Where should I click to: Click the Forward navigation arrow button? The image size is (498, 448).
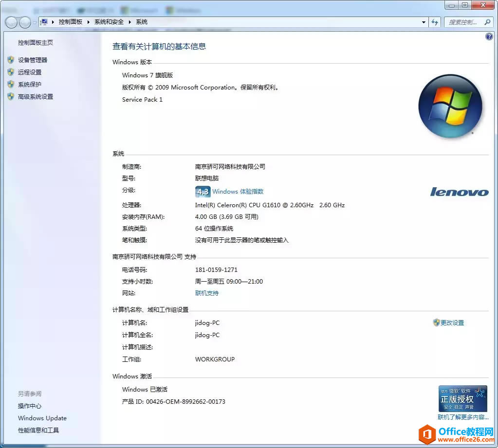25,22
